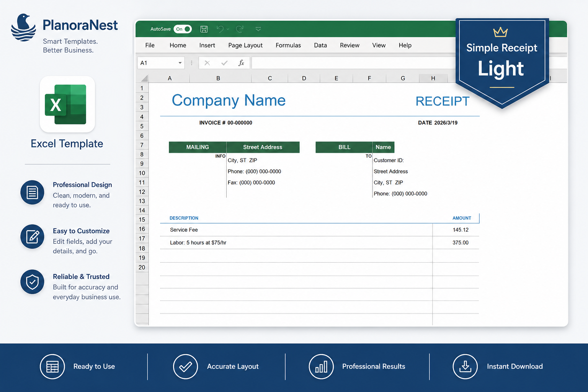This screenshot has width=588, height=392.
Task: Expand the Undo history dropdown arrow
Action: [228, 29]
